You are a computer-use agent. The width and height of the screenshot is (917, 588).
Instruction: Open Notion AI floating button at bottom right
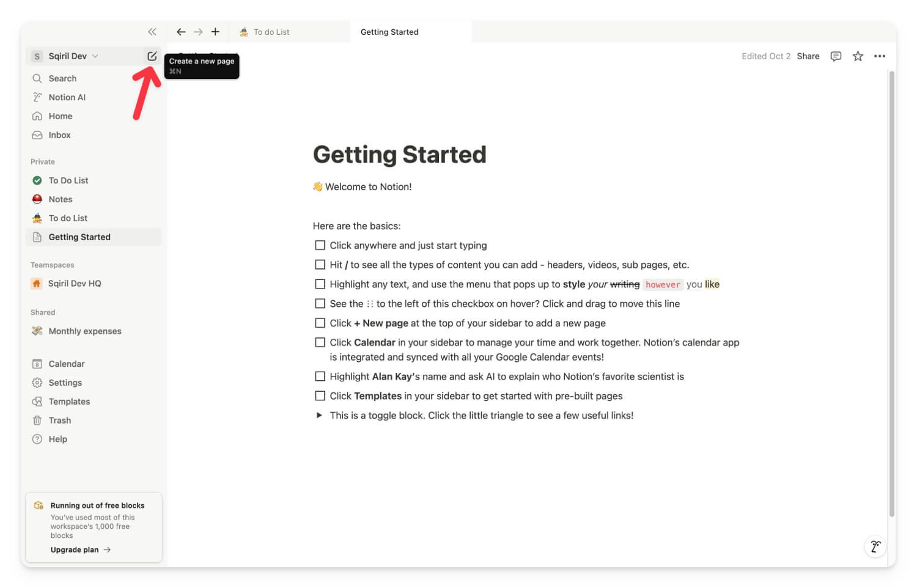point(875,546)
